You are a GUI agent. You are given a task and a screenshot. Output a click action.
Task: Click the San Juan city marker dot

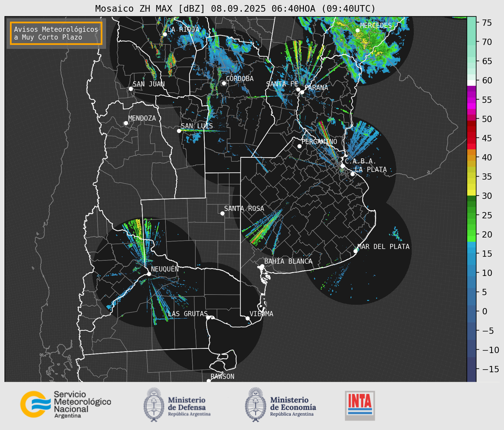tap(131, 89)
